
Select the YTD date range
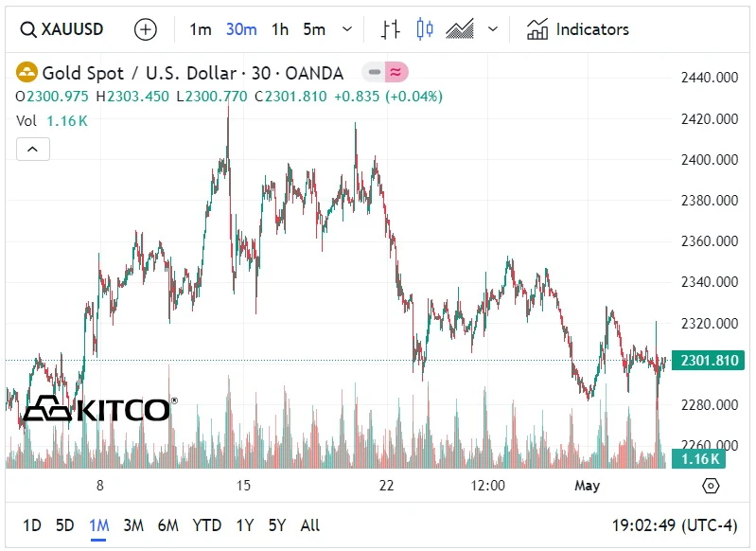click(206, 524)
